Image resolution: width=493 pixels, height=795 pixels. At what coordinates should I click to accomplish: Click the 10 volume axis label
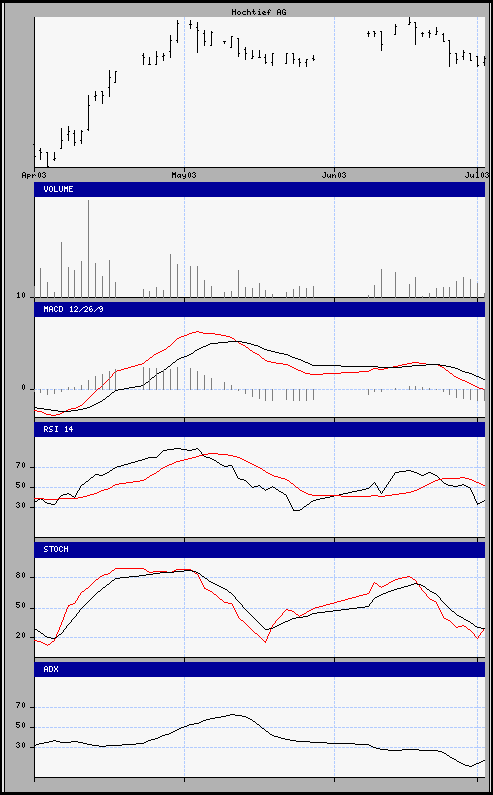(x=21, y=296)
